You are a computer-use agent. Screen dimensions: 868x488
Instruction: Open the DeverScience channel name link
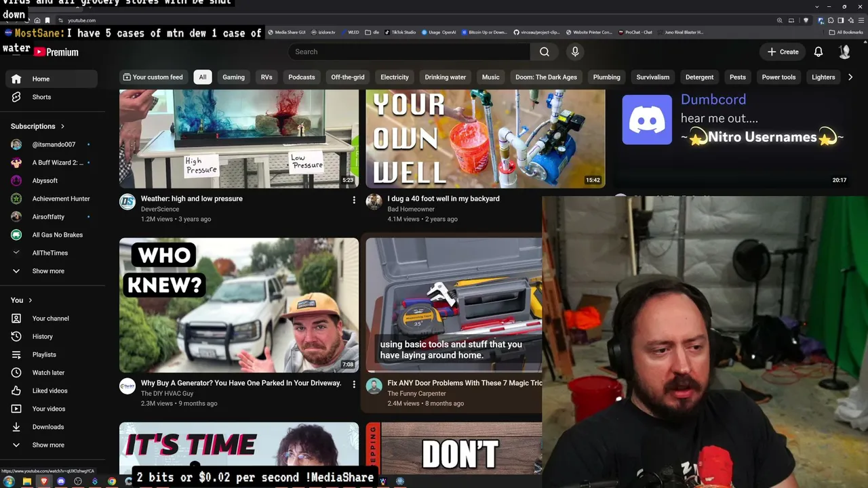coord(160,209)
